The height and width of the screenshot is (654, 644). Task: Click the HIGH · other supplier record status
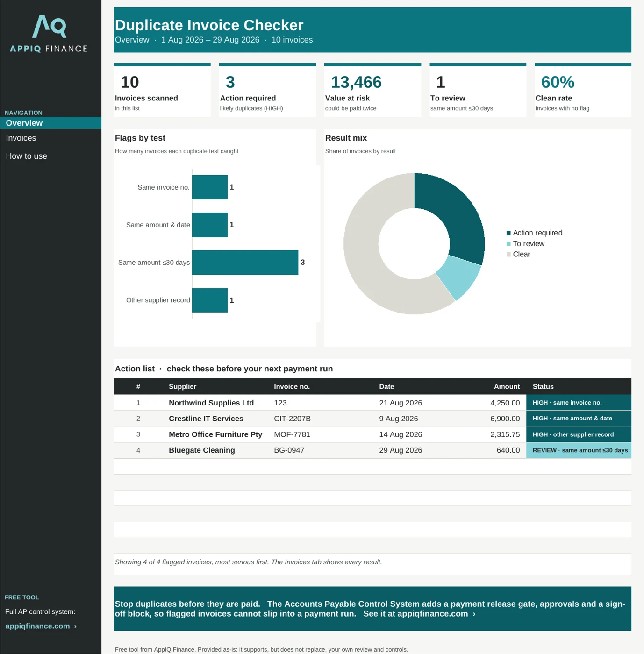[x=579, y=434]
